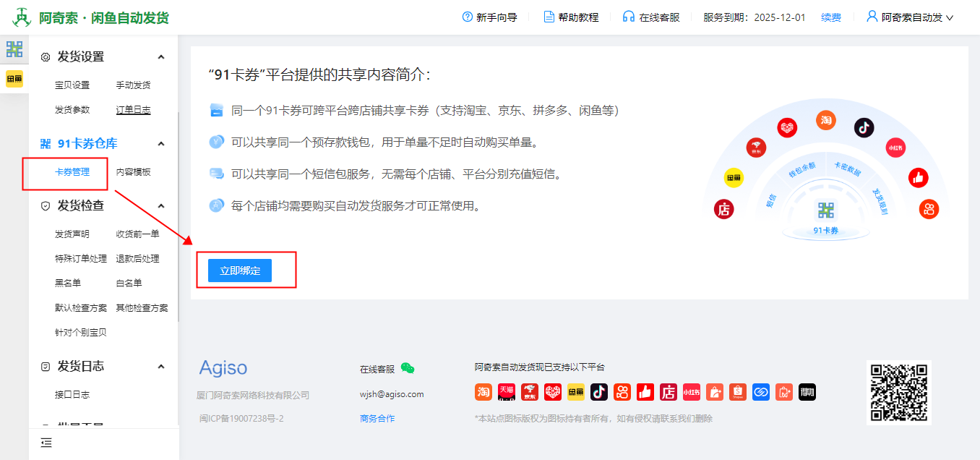
Task: Open 针对个别宝贝 in sidebar
Action: (x=81, y=333)
